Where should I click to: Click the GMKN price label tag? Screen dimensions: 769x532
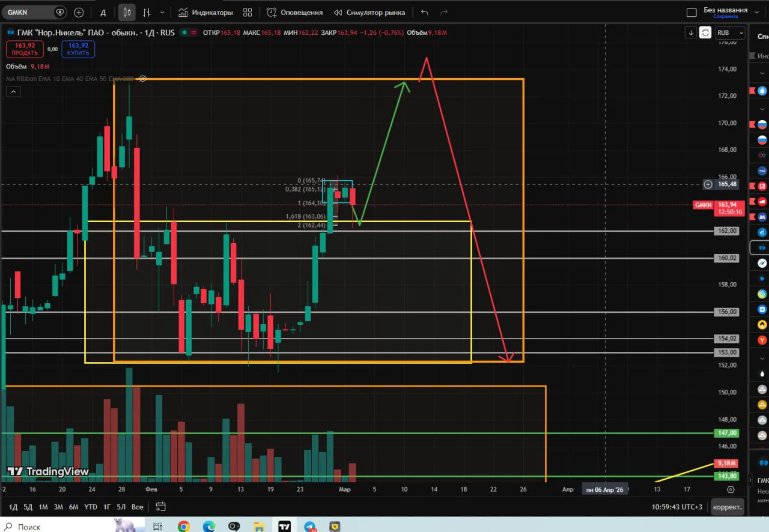[x=704, y=205]
